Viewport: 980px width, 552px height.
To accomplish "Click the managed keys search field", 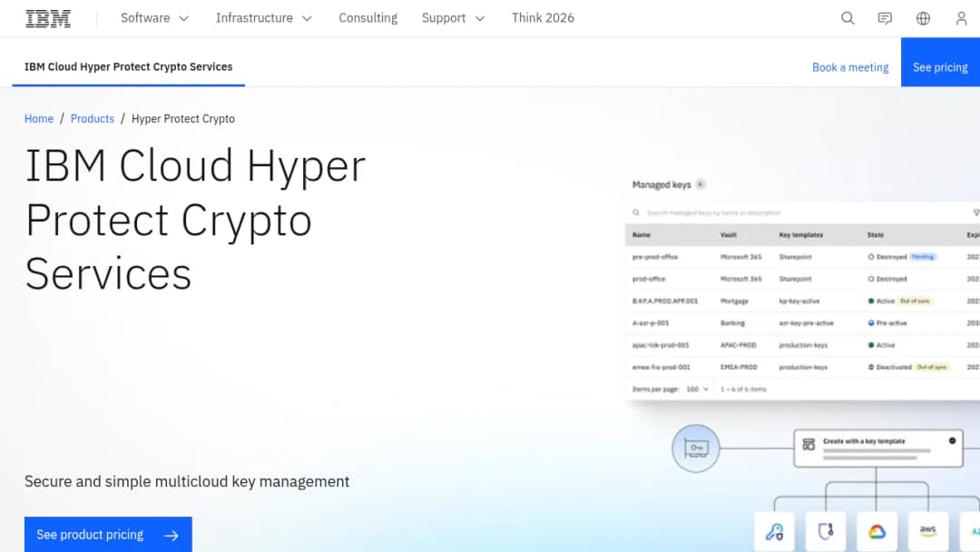I will 802,212.
